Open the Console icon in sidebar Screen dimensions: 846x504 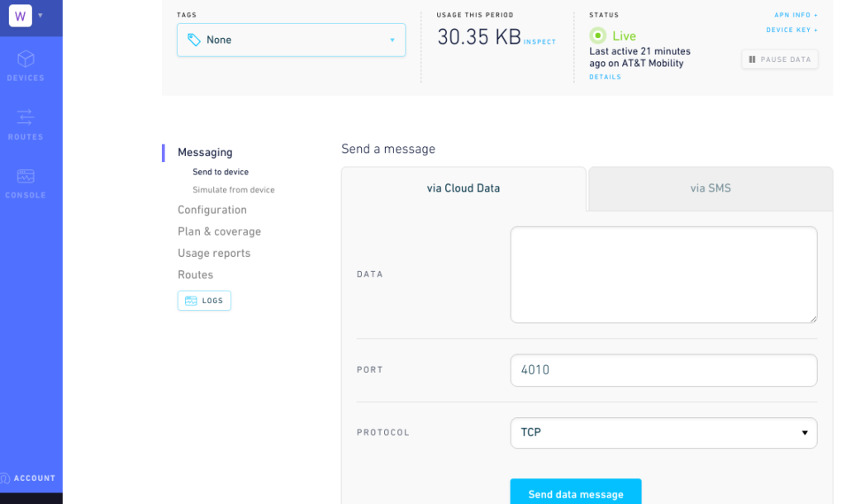tap(26, 176)
